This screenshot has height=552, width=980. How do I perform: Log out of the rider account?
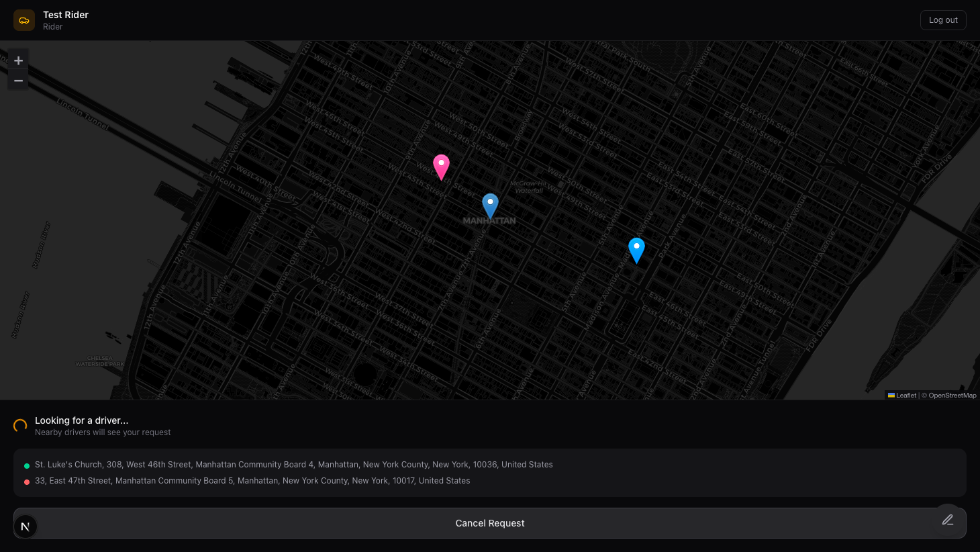943,20
